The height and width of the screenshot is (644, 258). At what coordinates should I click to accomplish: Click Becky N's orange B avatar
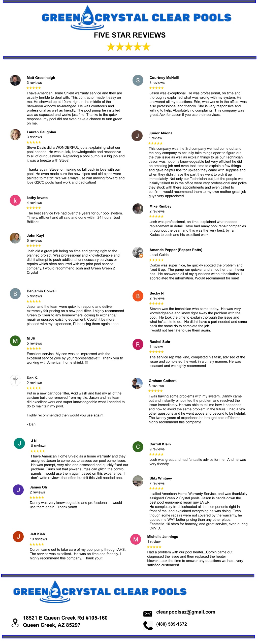pyautogui.click(x=138, y=296)
